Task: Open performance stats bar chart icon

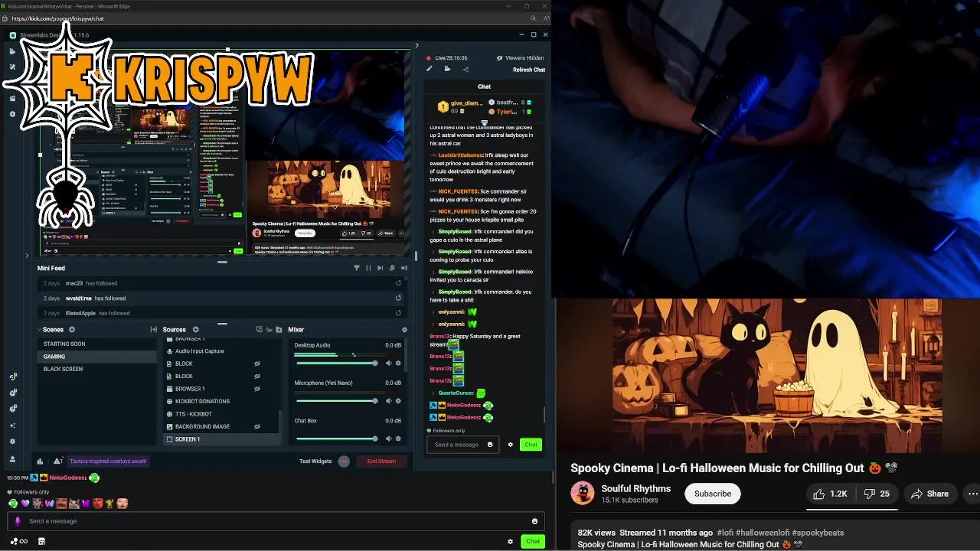Action: coord(40,461)
